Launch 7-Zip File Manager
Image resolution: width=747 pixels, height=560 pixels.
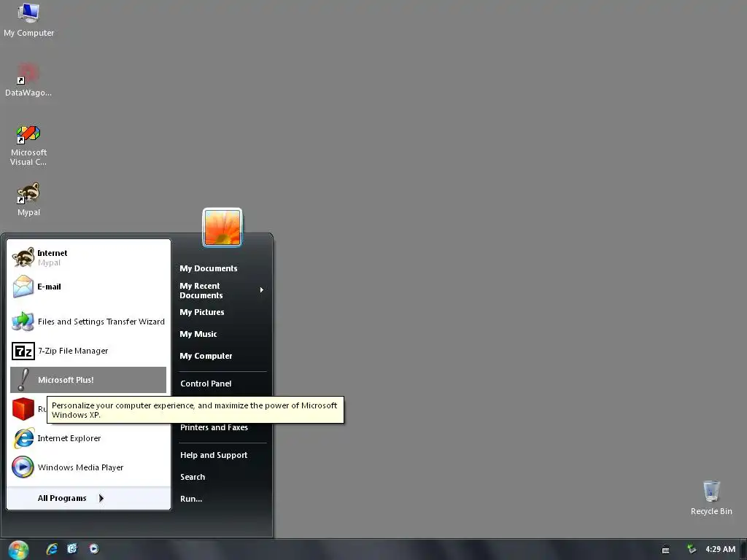coord(88,351)
